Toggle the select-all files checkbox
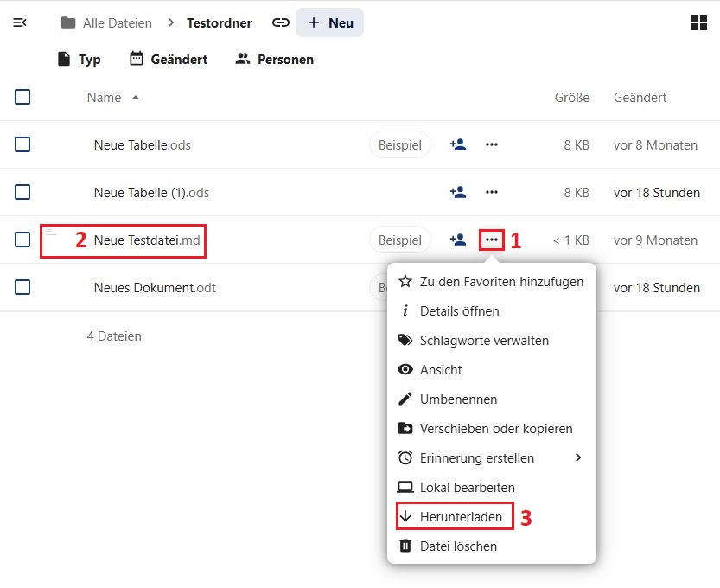The image size is (720, 588). (x=22, y=98)
